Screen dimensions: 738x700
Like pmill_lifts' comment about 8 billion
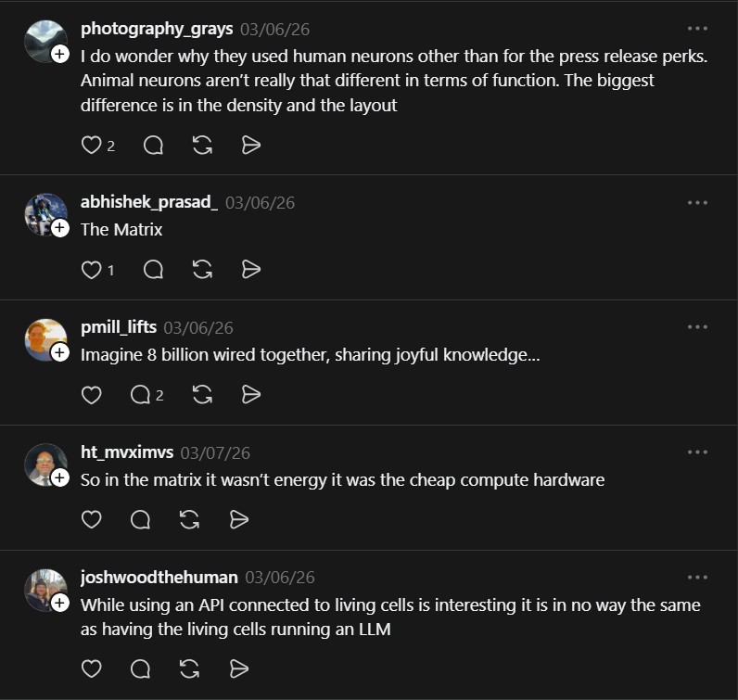click(91, 395)
